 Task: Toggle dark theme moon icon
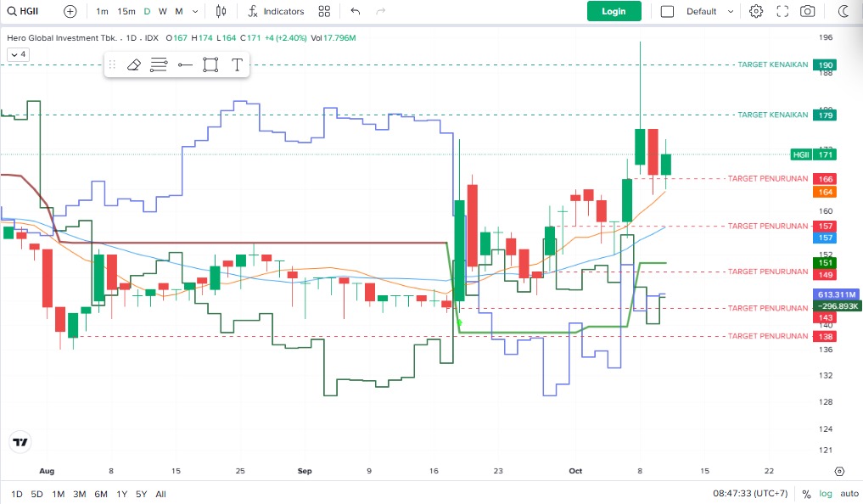coord(843,12)
